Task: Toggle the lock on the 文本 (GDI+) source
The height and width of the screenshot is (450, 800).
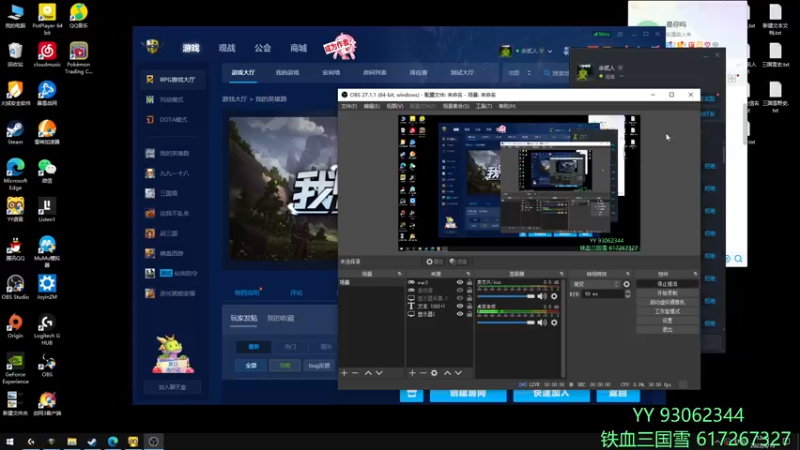Action: click(469, 306)
